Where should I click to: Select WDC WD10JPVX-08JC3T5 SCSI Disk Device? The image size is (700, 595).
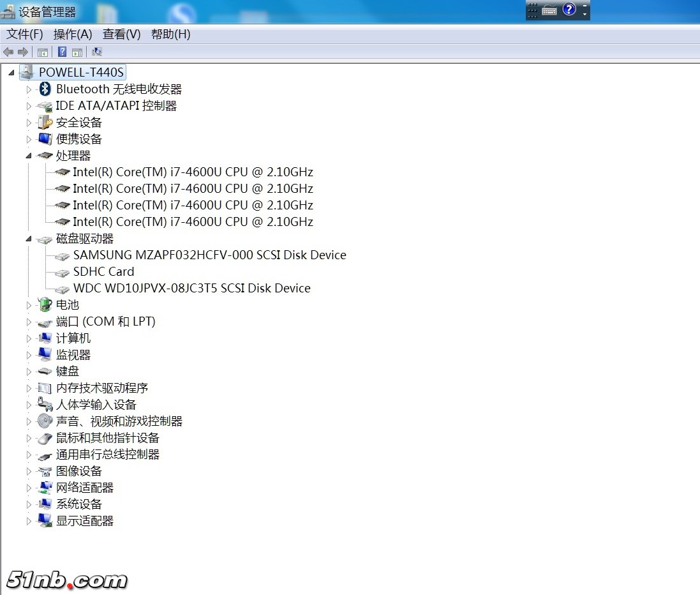(x=191, y=288)
